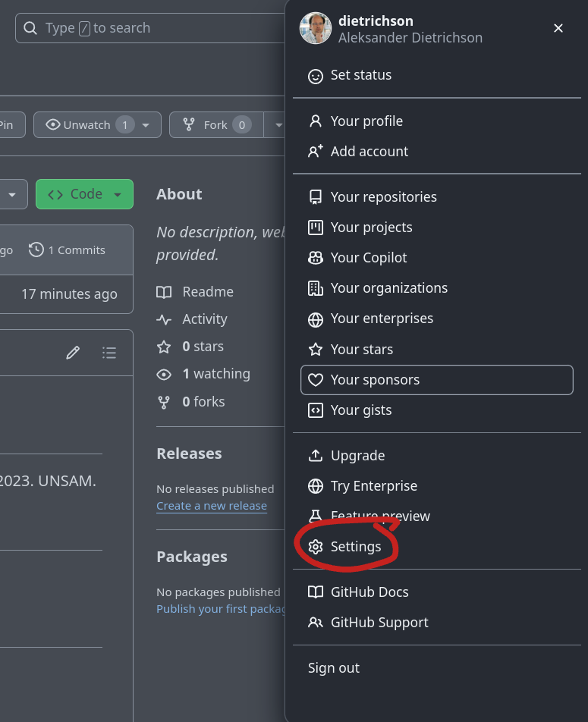The height and width of the screenshot is (722, 588).
Task: Click the dietrichson profile avatar
Action: (316, 29)
